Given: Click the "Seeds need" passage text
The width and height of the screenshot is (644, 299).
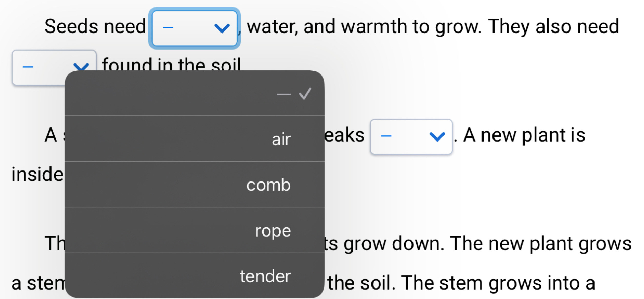Looking at the screenshot, I should coord(95,27).
